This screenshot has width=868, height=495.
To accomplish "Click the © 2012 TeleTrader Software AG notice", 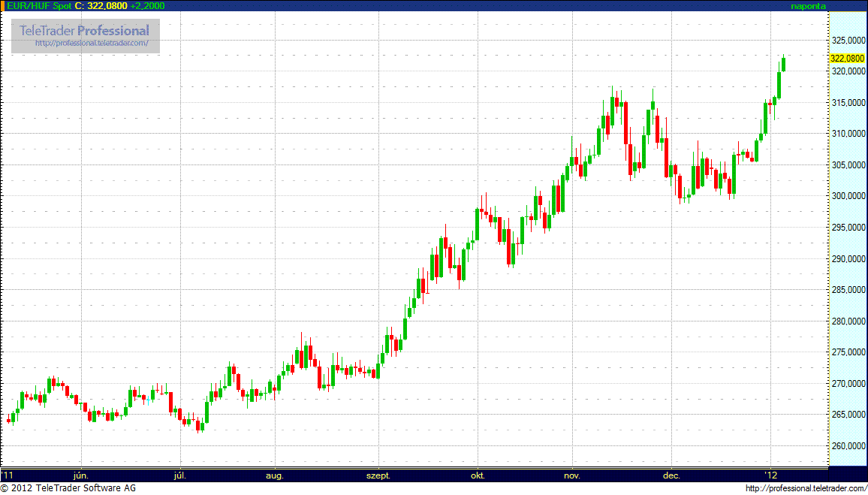I will pyautogui.click(x=68, y=488).
